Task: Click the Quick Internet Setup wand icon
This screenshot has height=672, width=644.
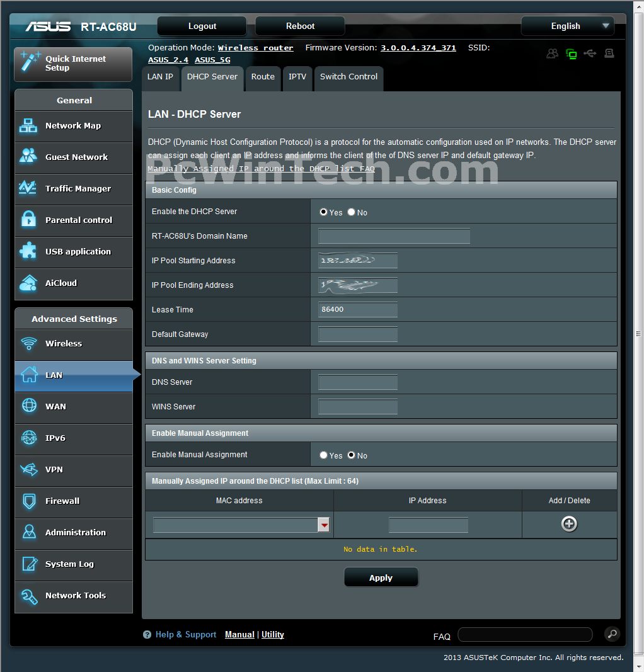Action: (30, 61)
